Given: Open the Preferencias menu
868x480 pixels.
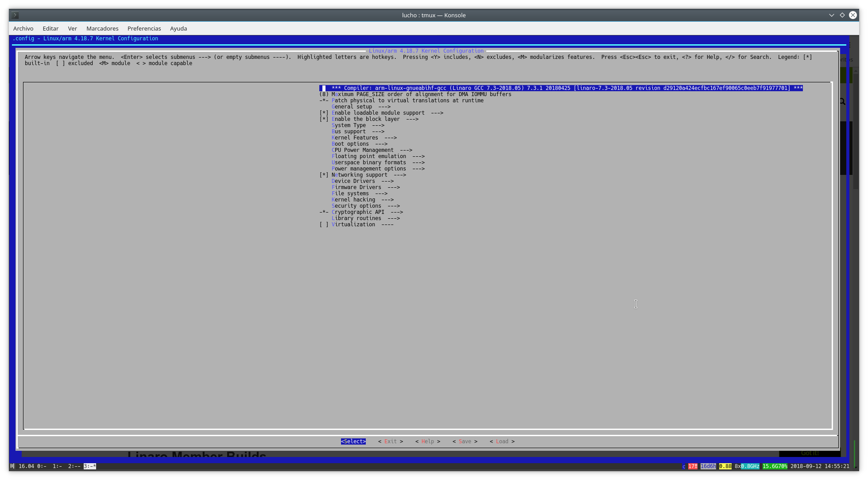Looking at the screenshot, I should pos(144,28).
